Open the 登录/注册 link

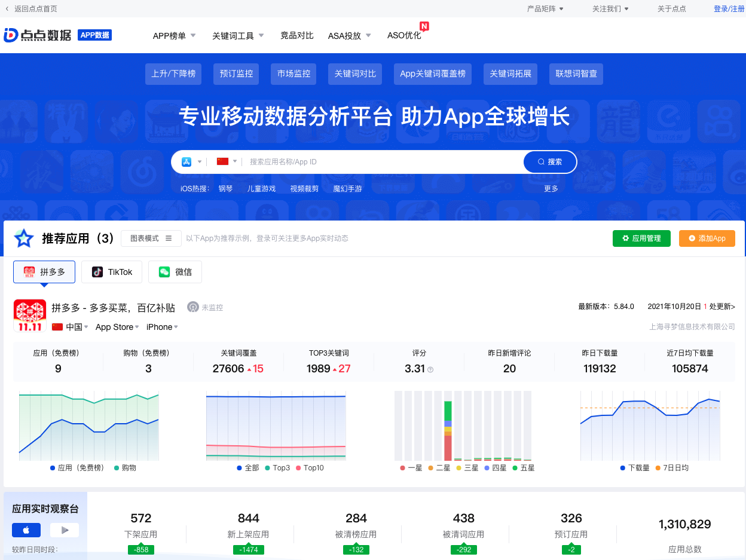tap(729, 9)
